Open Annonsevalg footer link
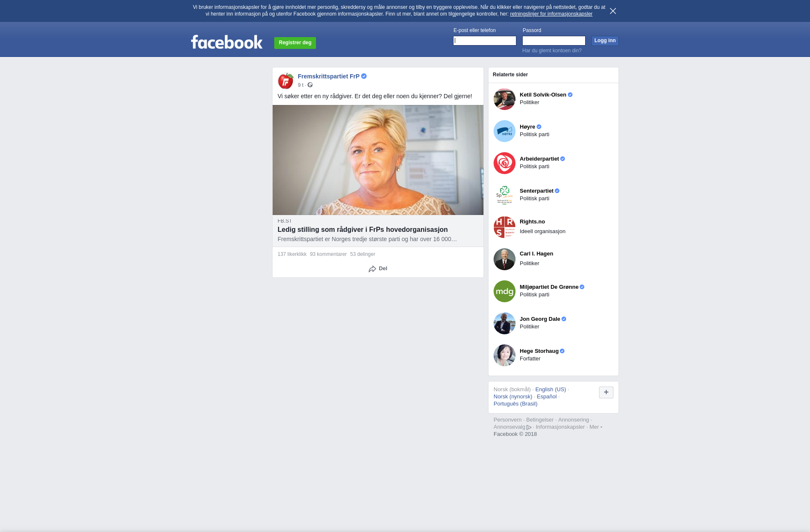The width and height of the screenshot is (810, 532). pos(509,427)
